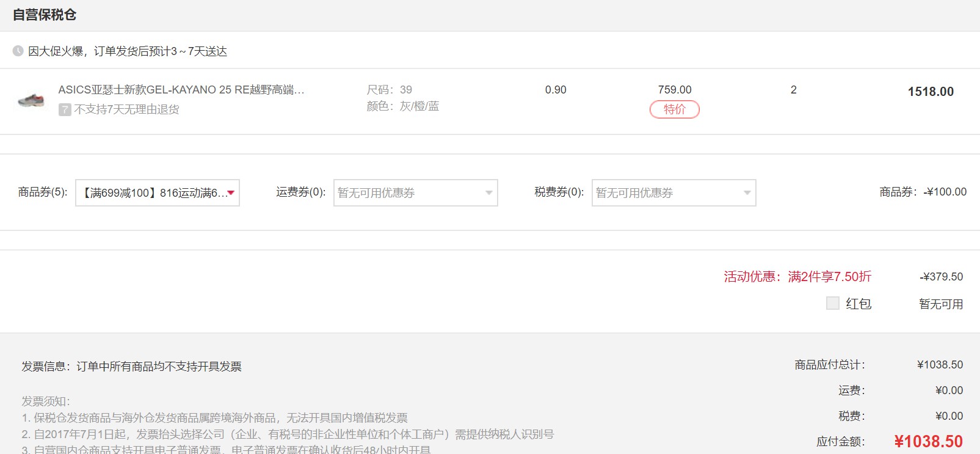Open the 商品券 coupon dropdown 满699减100
980x454 pixels.
coord(158,192)
